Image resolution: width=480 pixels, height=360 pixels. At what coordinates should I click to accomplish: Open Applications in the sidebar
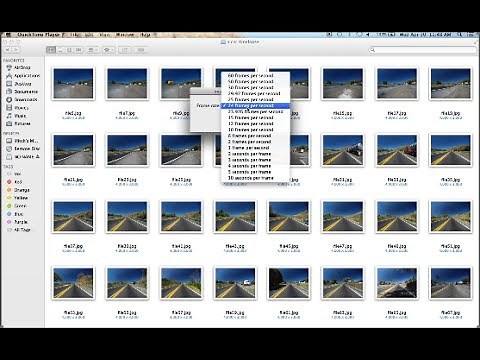tap(23, 76)
